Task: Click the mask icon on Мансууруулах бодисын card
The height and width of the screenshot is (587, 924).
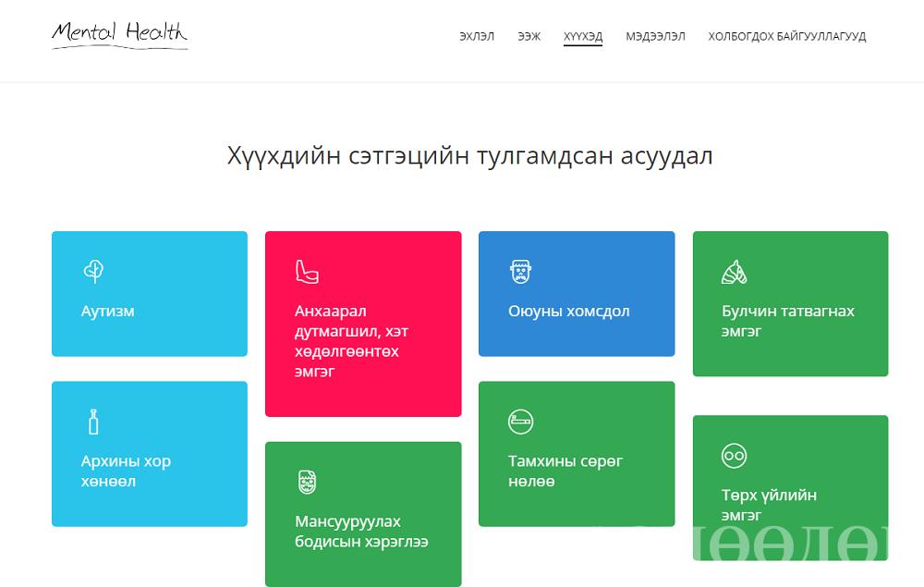Action: [x=307, y=482]
